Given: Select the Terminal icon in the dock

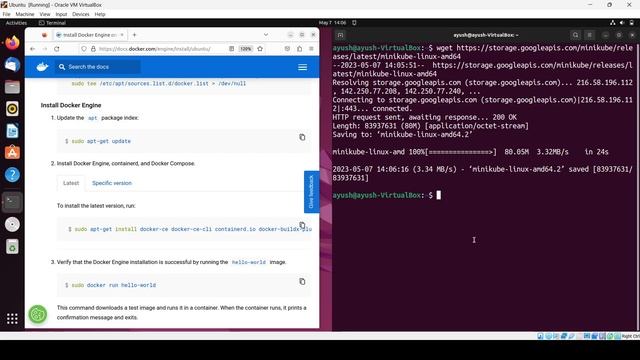Looking at the screenshot, I should (x=12, y=202).
